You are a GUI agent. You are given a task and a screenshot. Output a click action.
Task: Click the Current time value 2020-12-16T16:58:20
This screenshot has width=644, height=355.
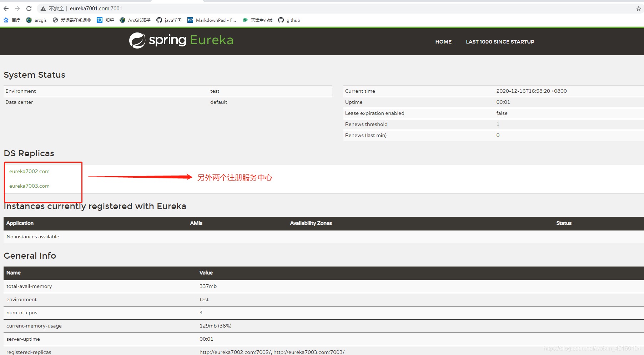(x=532, y=91)
